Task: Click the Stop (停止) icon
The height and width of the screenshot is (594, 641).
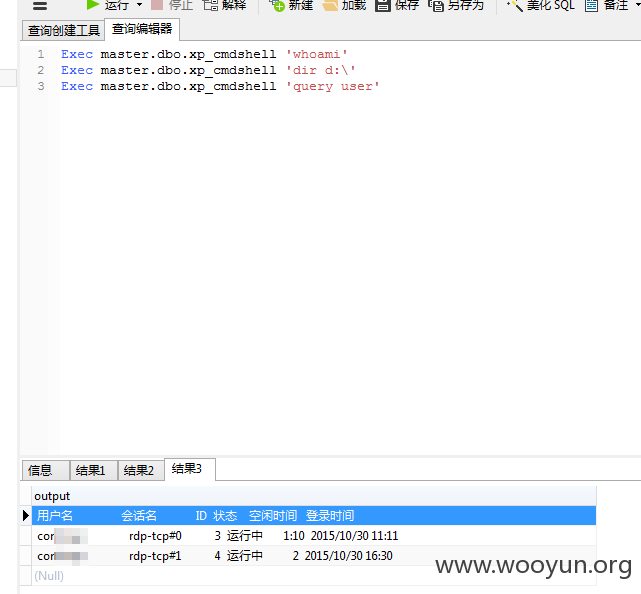Action: (x=157, y=4)
